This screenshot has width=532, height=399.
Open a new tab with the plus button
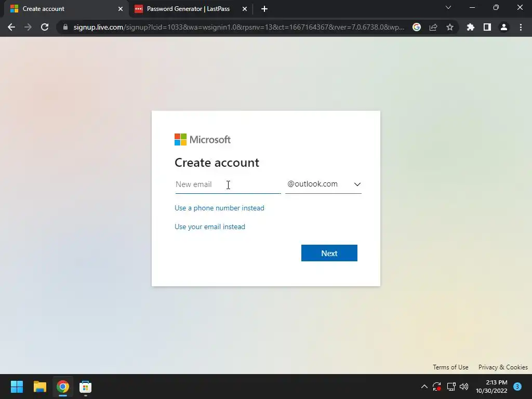coord(264,9)
